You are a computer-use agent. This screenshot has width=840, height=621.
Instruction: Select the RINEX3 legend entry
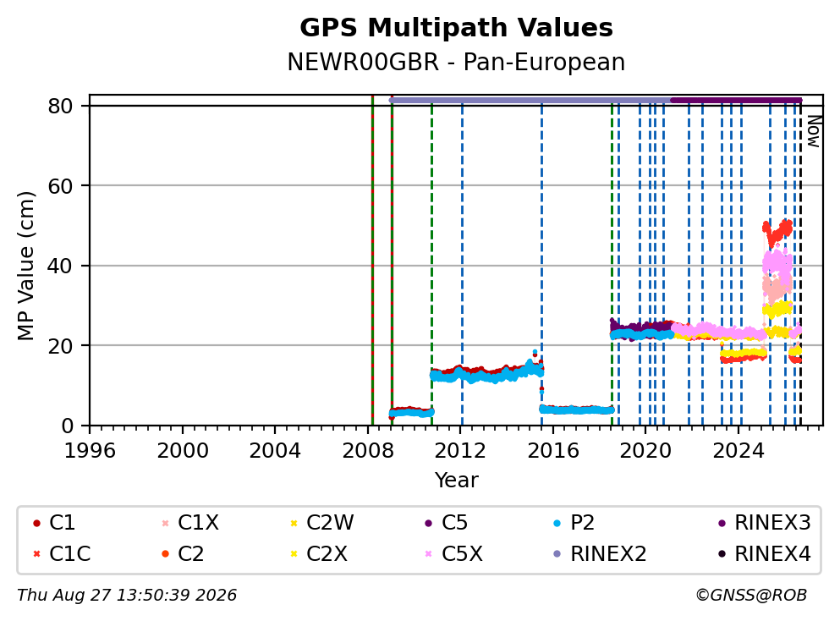765,523
